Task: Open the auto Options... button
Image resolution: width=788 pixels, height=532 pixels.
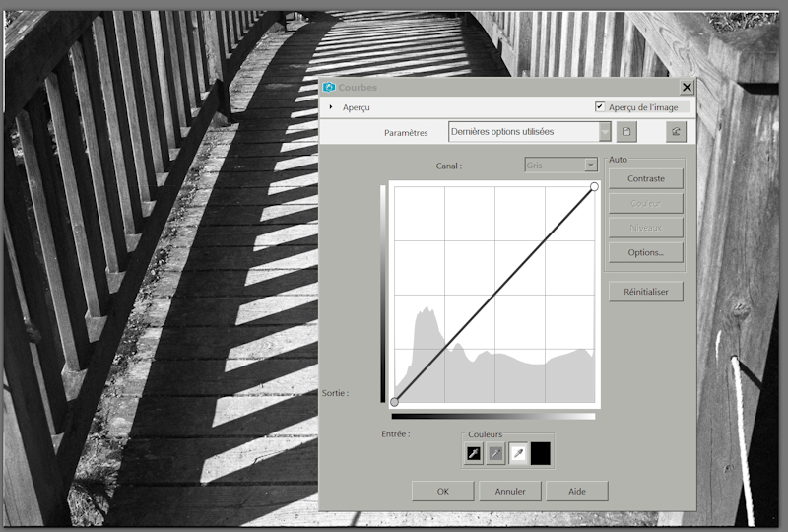Action: coord(645,252)
